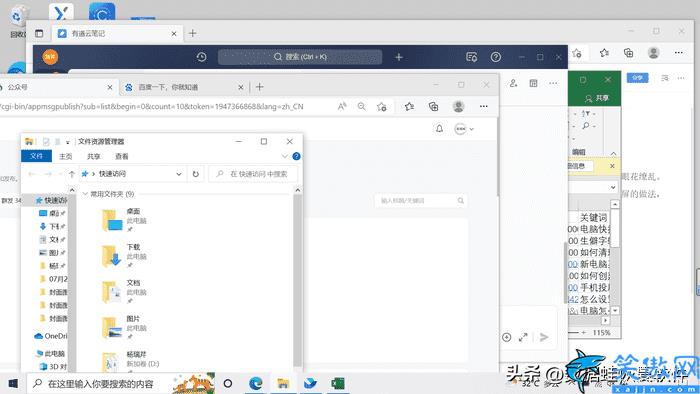Open Settings and more in back Edge
Image resolution: width=700 pixels, height=394 pixels.
[679, 53]
